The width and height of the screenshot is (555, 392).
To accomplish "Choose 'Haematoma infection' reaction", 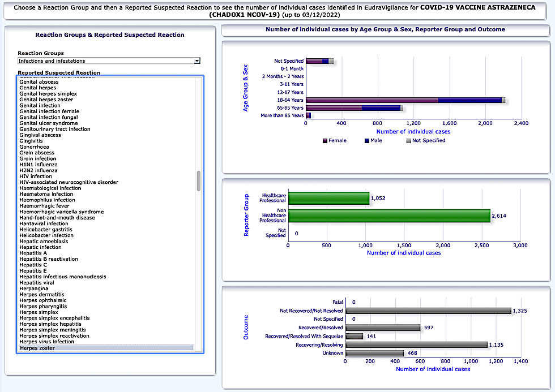I will pos(46,194).
